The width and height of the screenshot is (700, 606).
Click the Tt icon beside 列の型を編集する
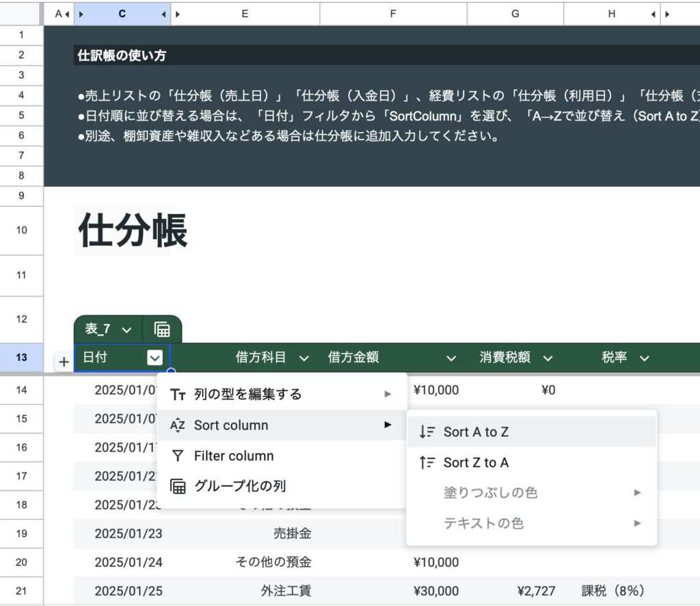pyautogui.click(x=178, y=395)
